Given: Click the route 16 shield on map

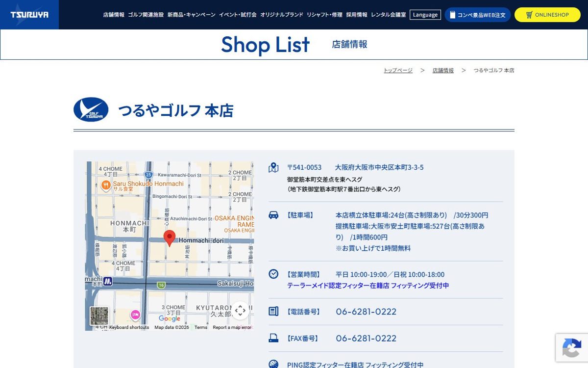Looking at the screenshot, I should pyautogui.click(x=161, y=285).
